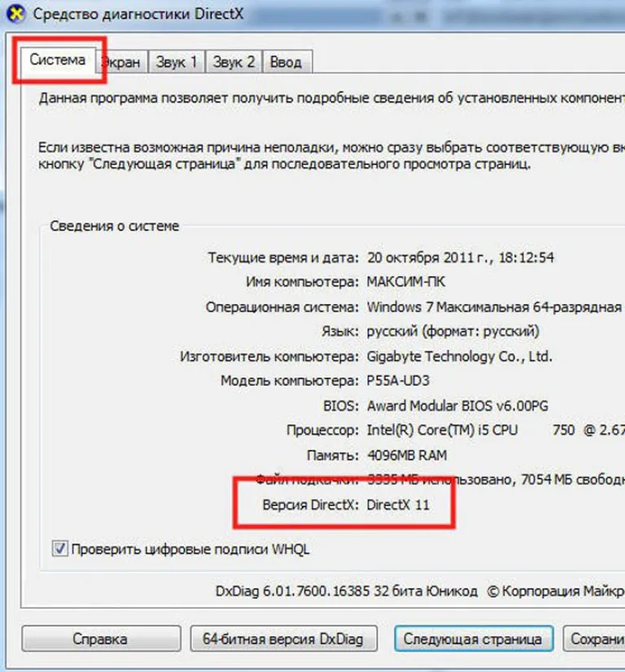The height and width of the screenshot is (672, 625).
Task: Toggle Проверить цифровые подписи WHQL checkbox
Action: pos(59,548)
